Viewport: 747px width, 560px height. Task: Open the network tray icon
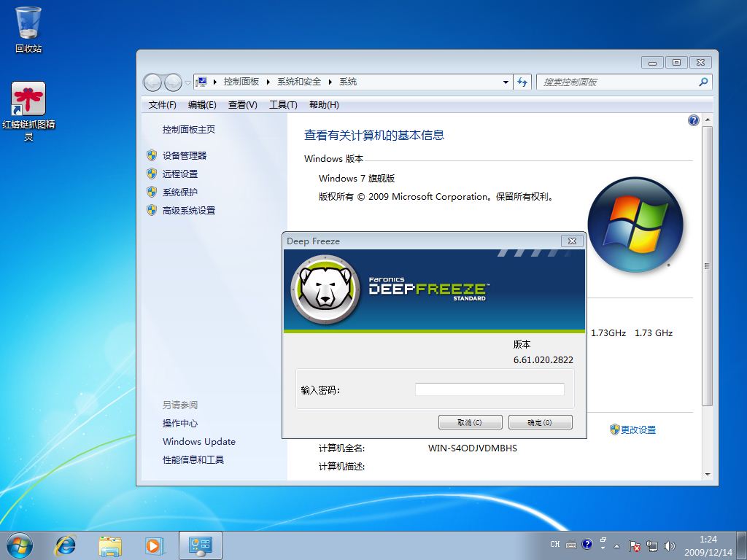[x=651, y=546]
